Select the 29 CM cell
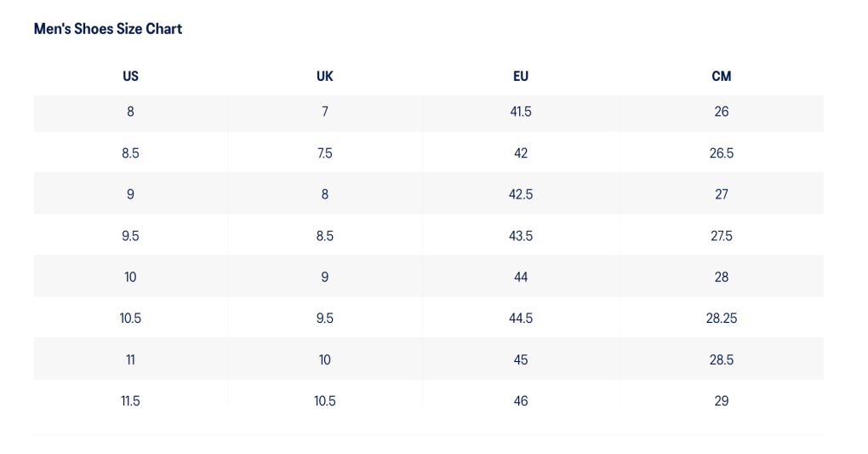This screenshot has height=454, width=868. coord(722,401)
